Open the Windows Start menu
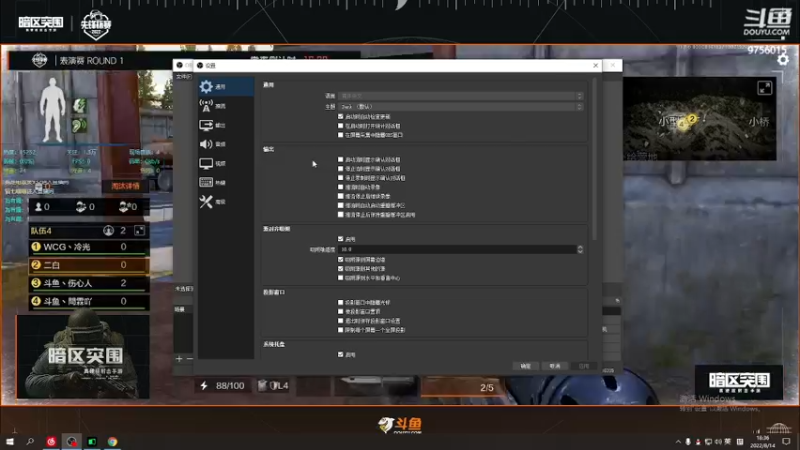800x450 pixels. coord(10,441)
